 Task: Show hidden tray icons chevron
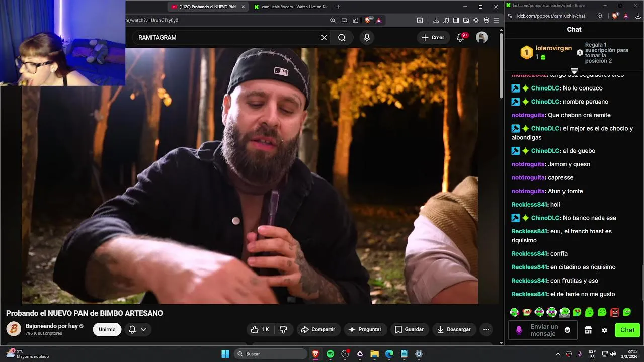[x=558, y=354]
